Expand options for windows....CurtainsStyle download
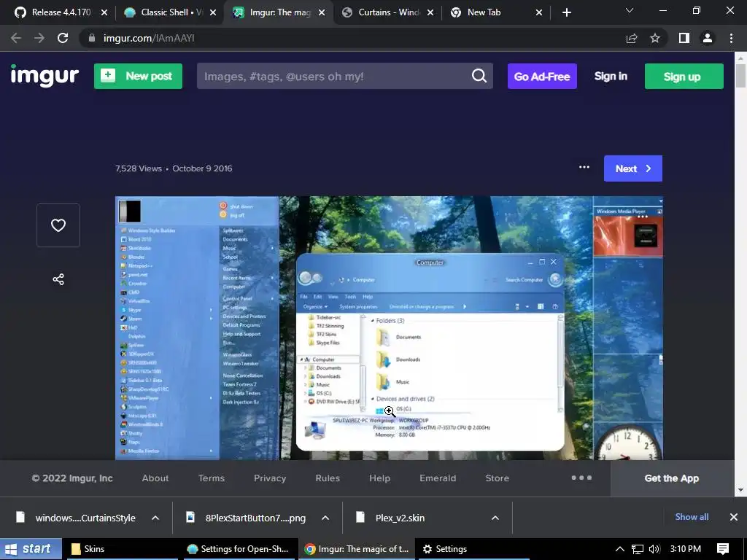The width and height of the screenshot is (747, 560). click(155, 518)
